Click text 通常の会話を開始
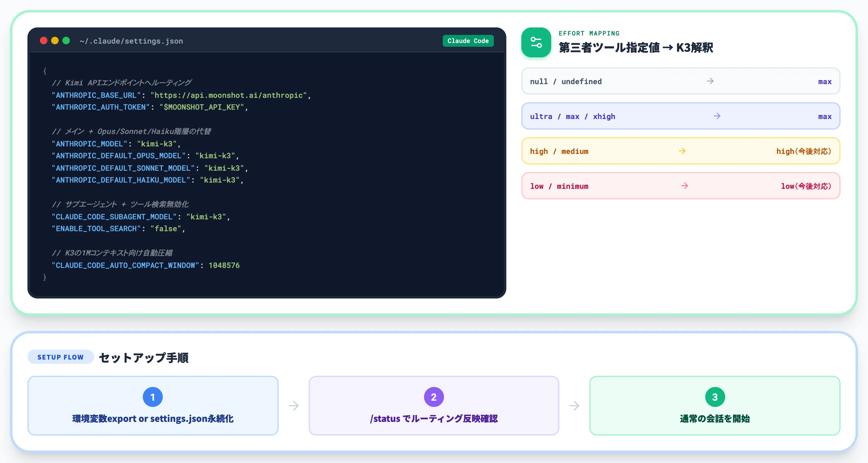Image resolution: width=868 pixels, height=463 pixels. pos(715,418)
